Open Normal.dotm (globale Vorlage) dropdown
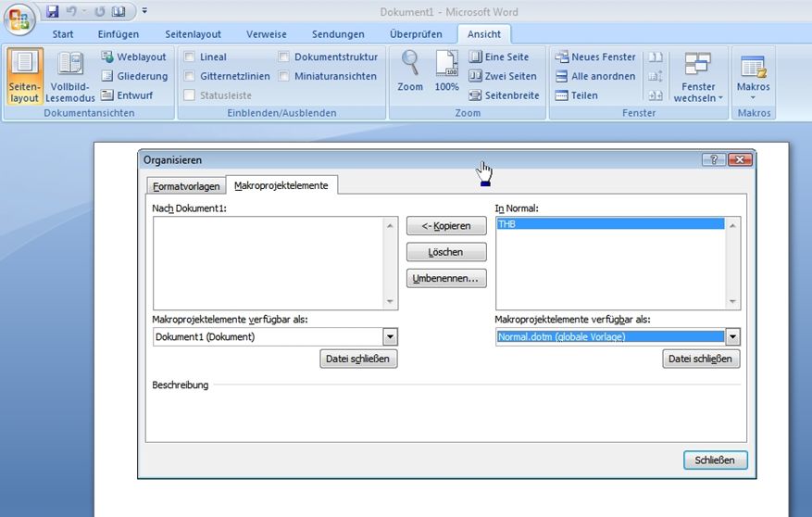Screen dimensions: 812x517 pos(732,336)
